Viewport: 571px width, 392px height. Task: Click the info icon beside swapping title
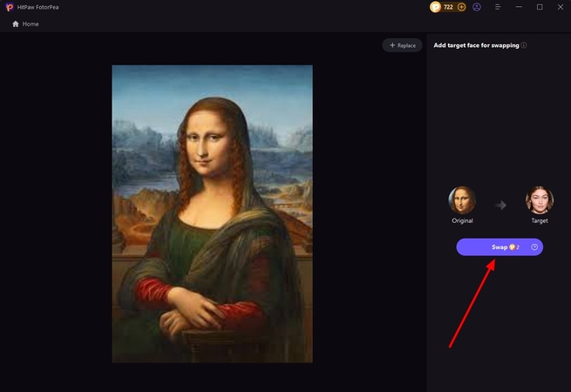(x=524, y=45)
